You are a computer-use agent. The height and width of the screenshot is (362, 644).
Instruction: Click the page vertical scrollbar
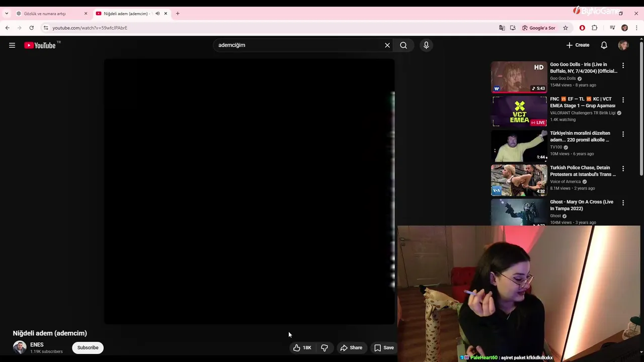[x=641, y=108]
